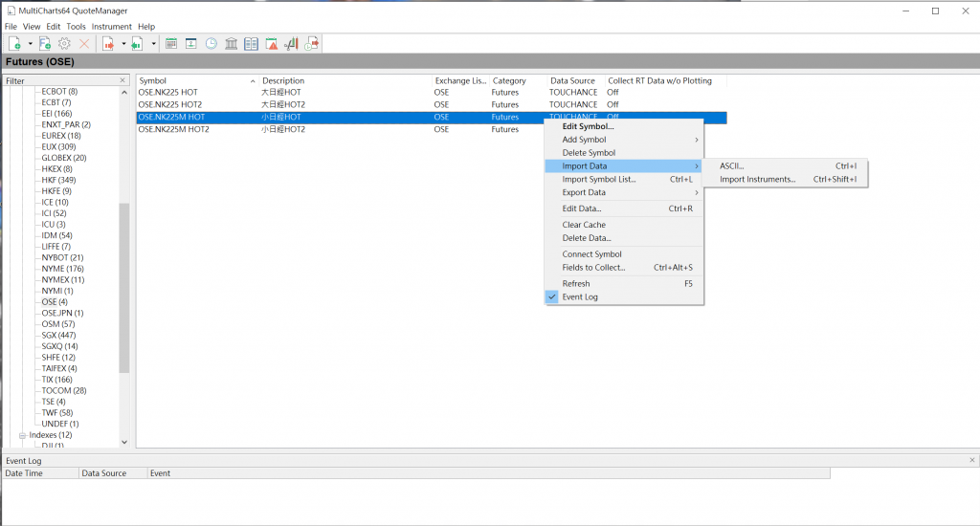Sort by the Data Source column header
This screenshot has width=980, height=526.
tap(575, 80)
